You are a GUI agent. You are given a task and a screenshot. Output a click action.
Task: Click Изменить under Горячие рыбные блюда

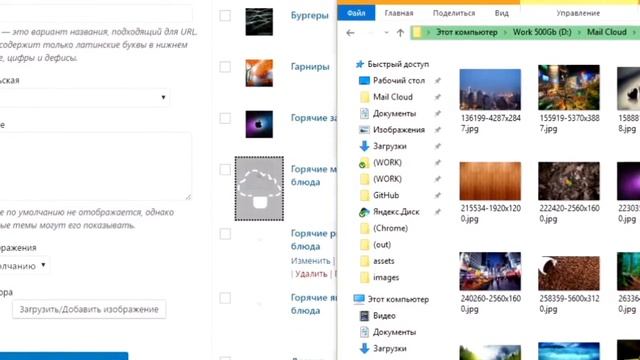pos(311,261)
